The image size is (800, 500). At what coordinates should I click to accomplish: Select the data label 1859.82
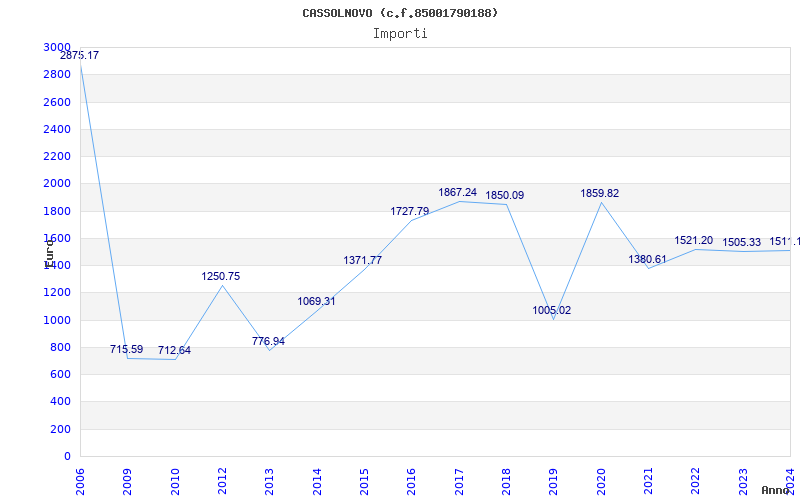(599, 193)
